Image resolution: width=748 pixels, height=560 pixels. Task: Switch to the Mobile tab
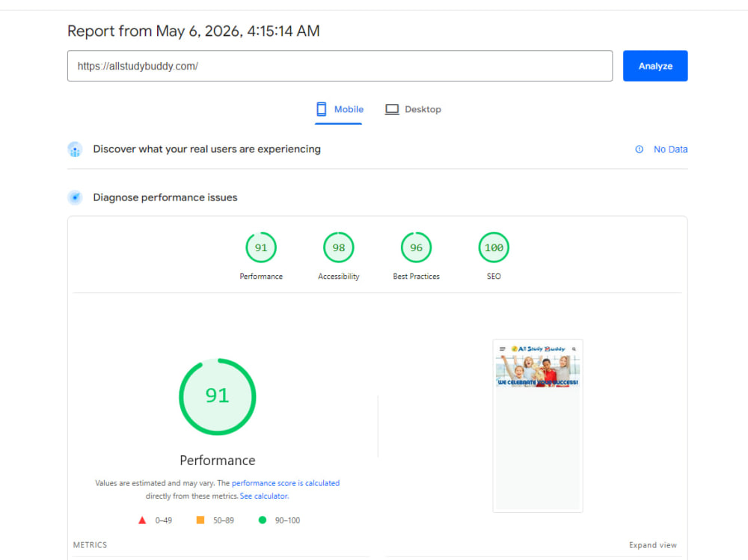pos(339,109)
